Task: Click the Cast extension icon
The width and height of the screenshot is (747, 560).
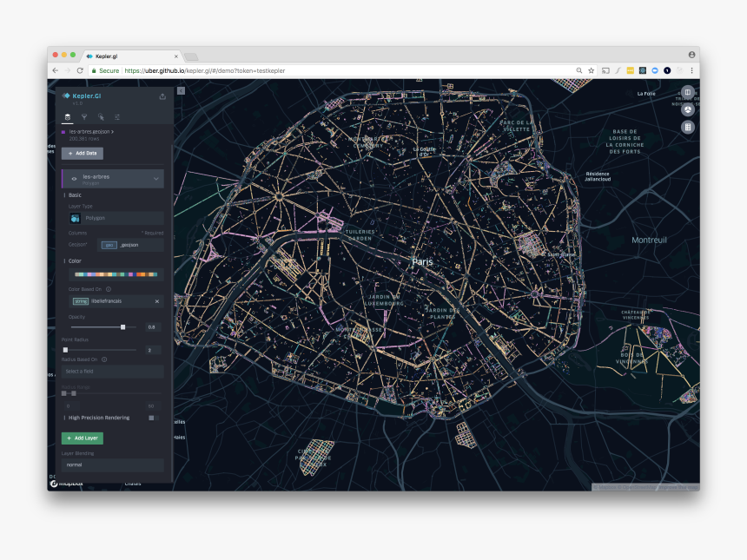Action: click(x=605, y=70)
